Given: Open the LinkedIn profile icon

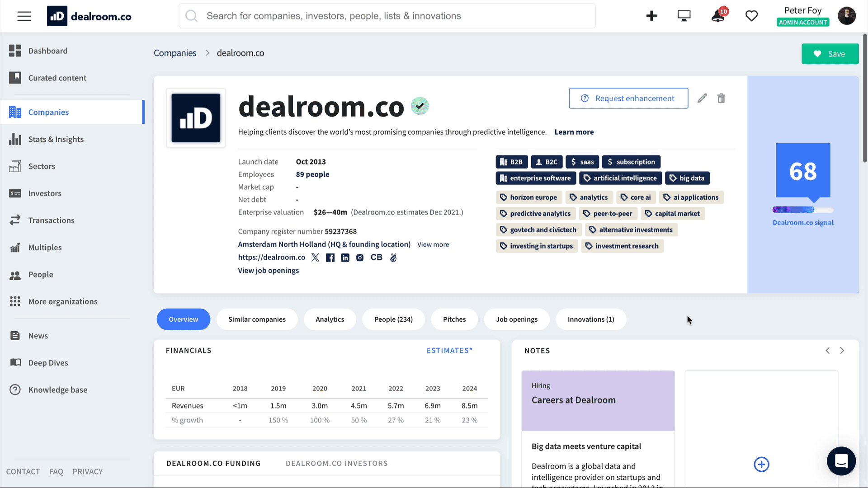Looking at the screenshot, I should pyautogui.click(x=345, y=258).
